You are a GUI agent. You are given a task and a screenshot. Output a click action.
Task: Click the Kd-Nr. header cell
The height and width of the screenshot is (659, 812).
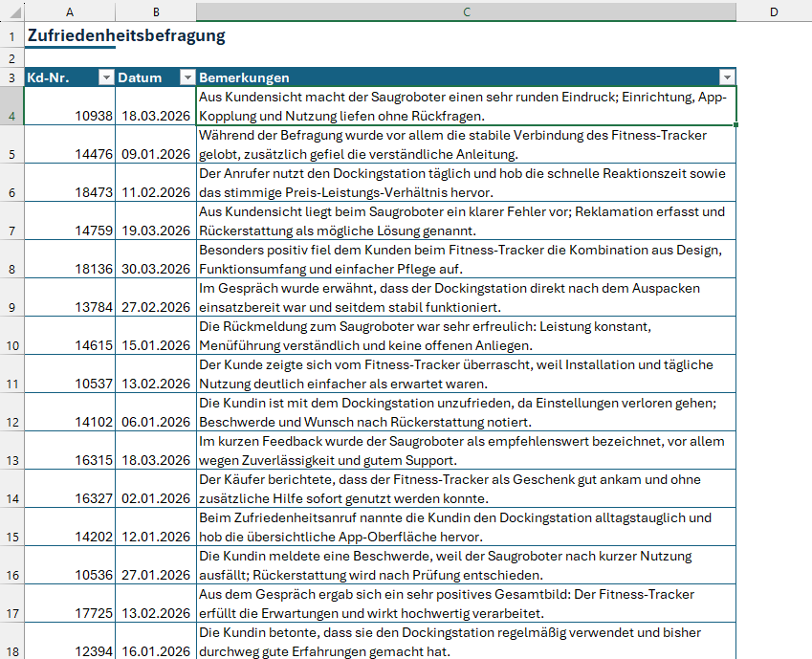point(70,77)
